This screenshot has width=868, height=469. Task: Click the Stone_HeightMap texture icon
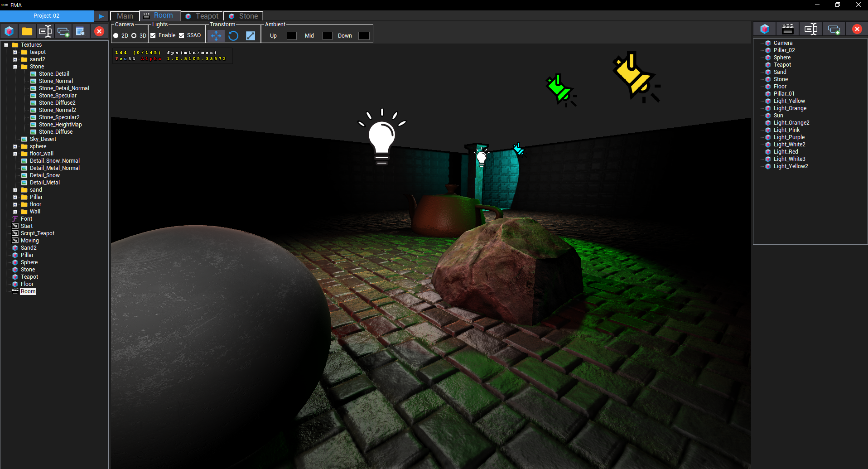click(x=33, y=125)
